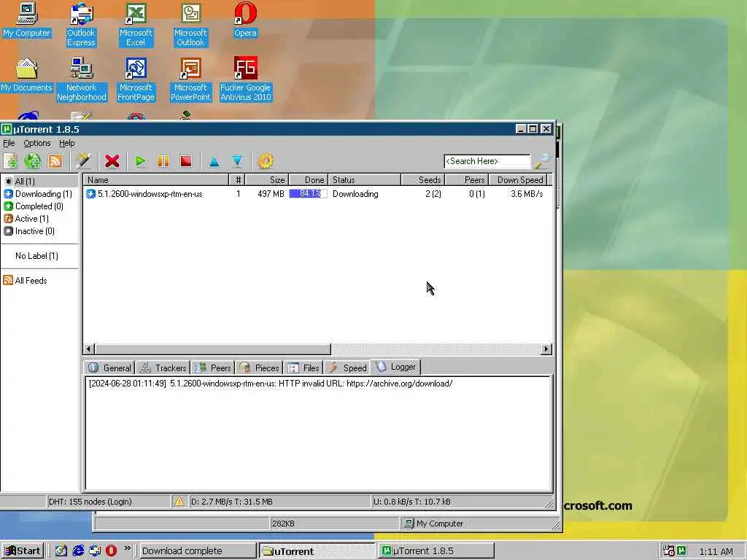Select the Active (1) category

[39, 219]
